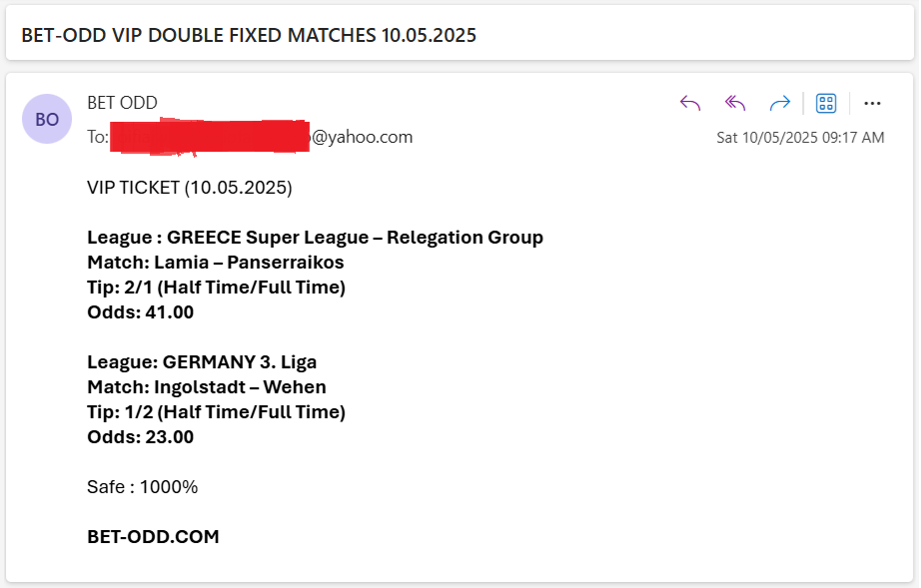Click the VIP TICKET (10.05.2025) line
This screenshot has width=921, height=588.
pos(190,188)
